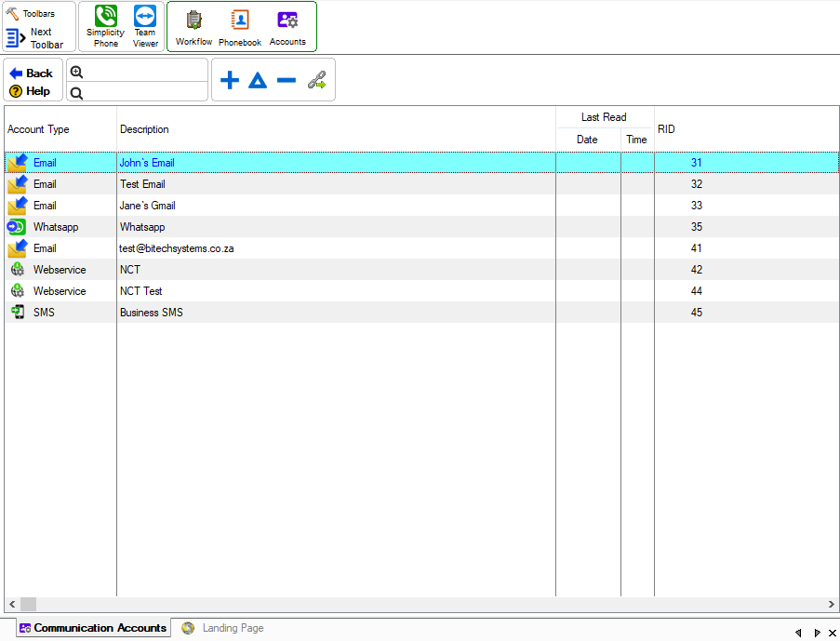Open the Phonebook
The width and height of the screenshot is (840, 641).
click(239, 26)
